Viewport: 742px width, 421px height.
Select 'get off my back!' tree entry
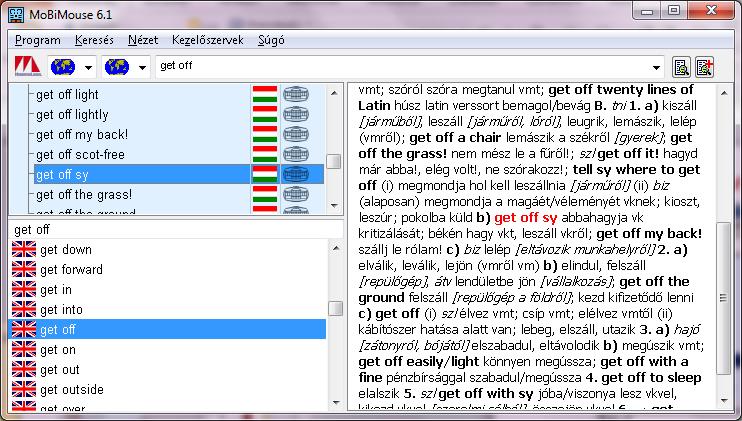point(82,135)
